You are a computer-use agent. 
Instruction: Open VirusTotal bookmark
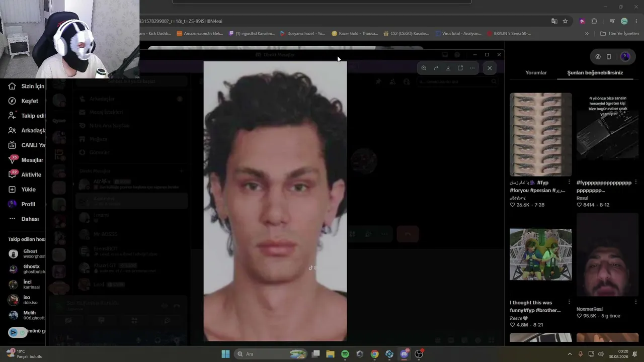(x=459, y=34)
